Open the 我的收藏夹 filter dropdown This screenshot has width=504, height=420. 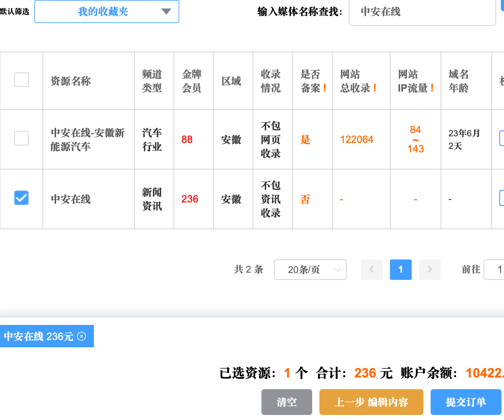[x=107, y=12]
